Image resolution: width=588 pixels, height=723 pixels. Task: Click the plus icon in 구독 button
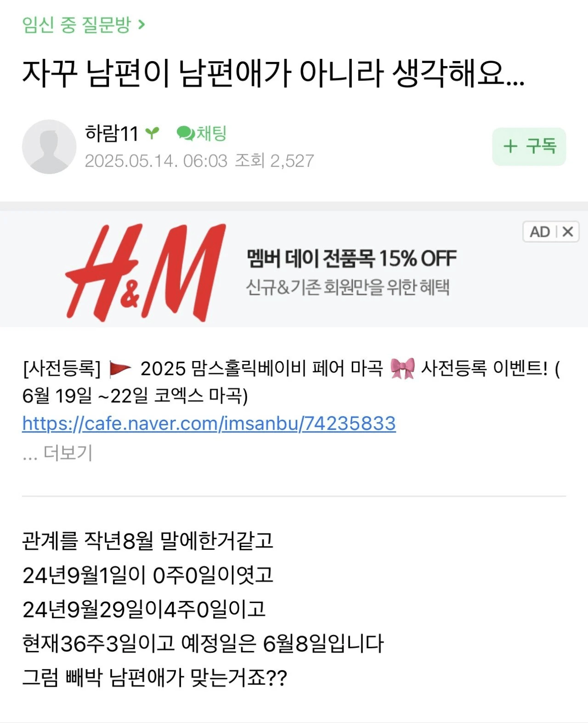(x=510, y=147)
